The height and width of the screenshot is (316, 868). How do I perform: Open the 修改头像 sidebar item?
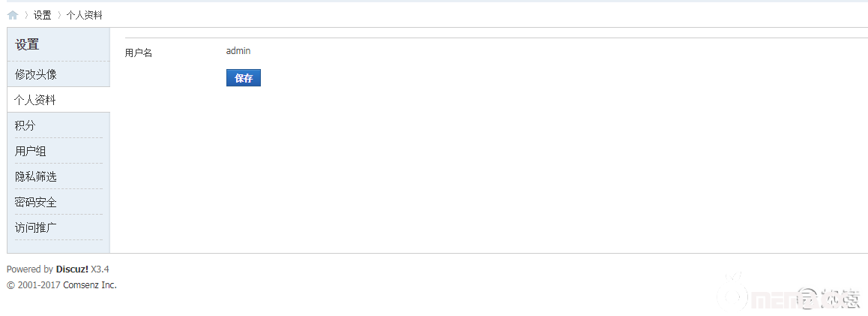(x=36, y=74)
